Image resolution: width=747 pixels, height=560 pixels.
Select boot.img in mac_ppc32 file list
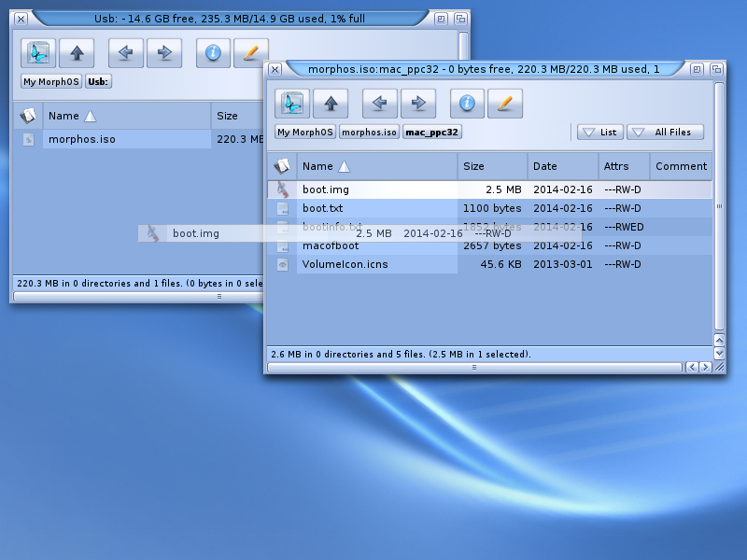coord(325,189)
